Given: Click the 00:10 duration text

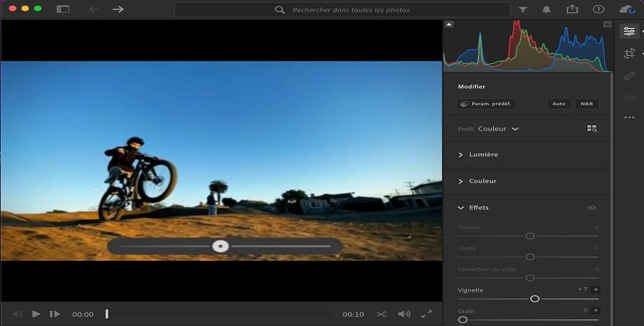Looking at the screenshot, I should [x=353, y=315].
